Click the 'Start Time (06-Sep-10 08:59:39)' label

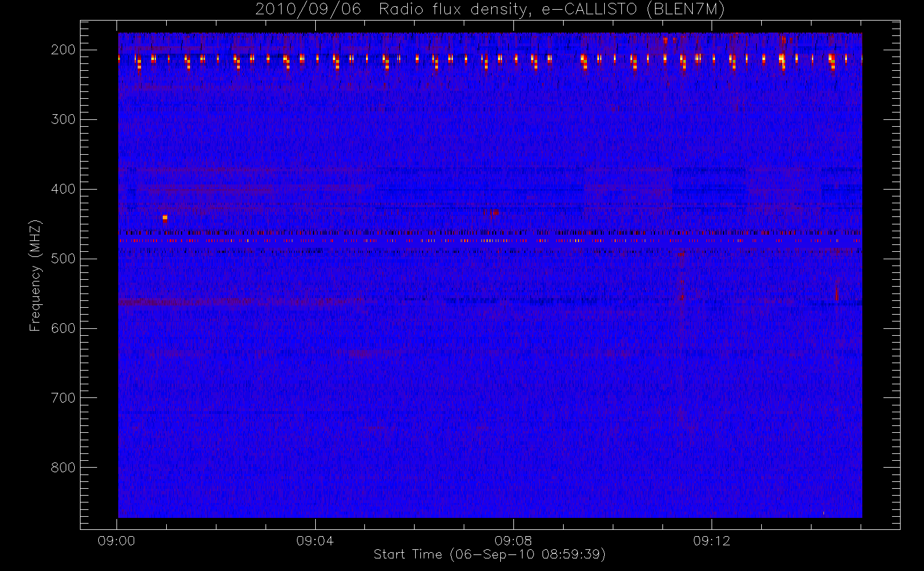(489, 554)
